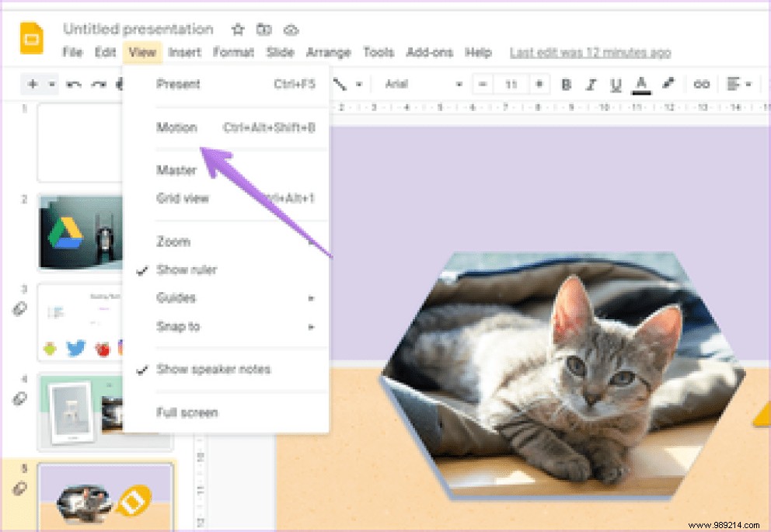This screenshot has width=771, height=532.
Task: Click the redo icon
Action: [97, 84]
